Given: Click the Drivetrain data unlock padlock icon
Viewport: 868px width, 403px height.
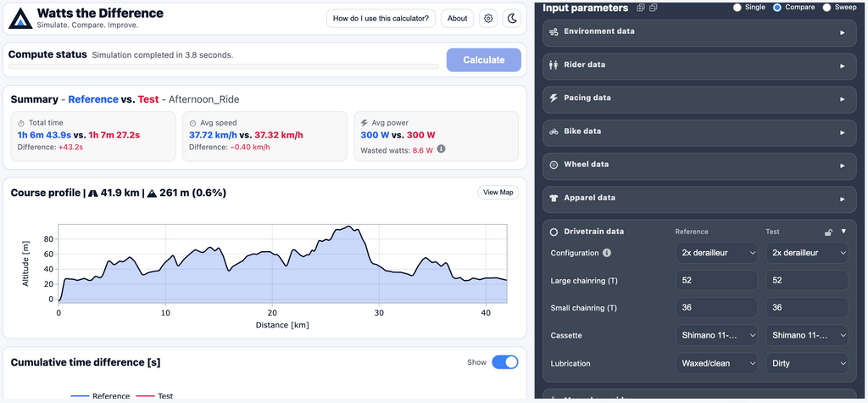Looking at the screenshot, I should (x=828, y=232).
